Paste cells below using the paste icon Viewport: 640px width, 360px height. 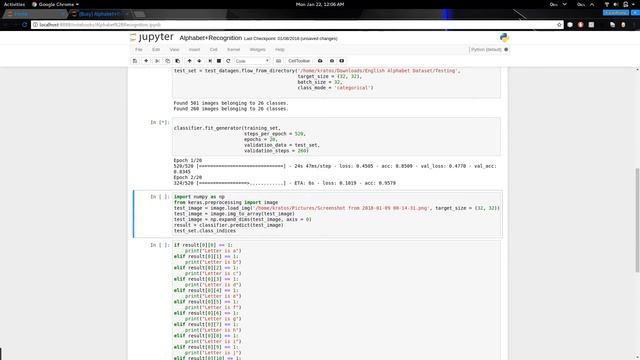click(178, 61)
